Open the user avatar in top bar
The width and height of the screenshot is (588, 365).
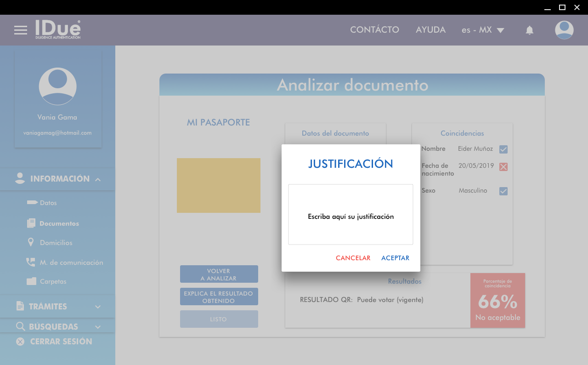(564, 30)
